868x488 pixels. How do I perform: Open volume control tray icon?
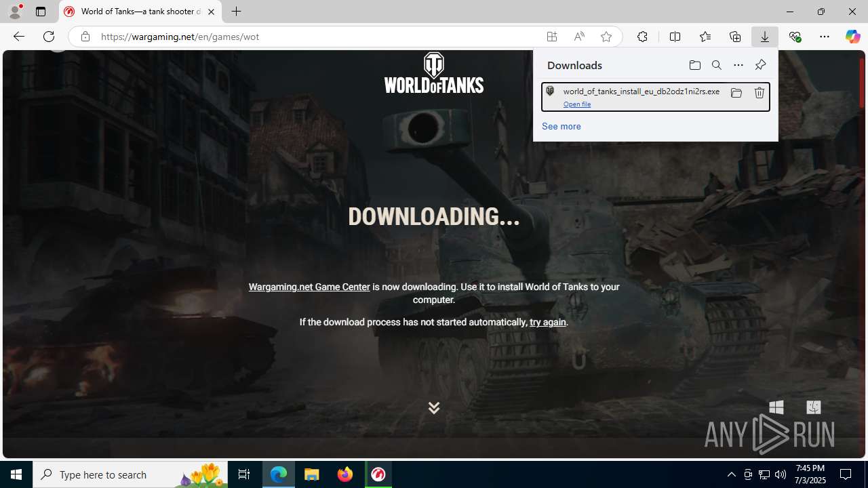pos(781,474)
